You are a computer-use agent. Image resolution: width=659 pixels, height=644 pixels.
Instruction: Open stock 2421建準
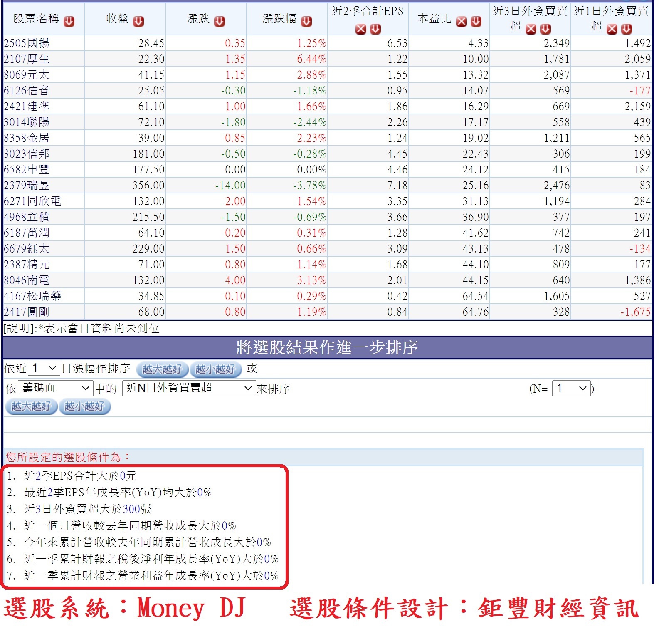(27, 107)
